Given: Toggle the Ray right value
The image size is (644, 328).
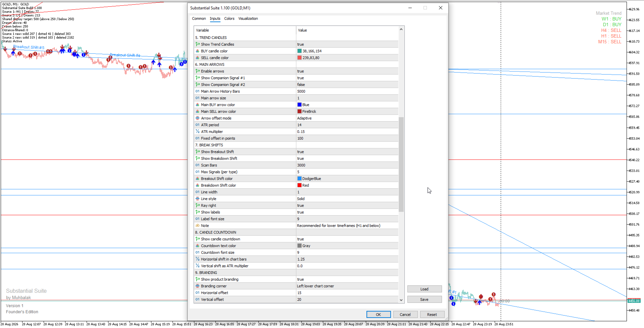Looking at the screenshot, I should pos(347,205).
